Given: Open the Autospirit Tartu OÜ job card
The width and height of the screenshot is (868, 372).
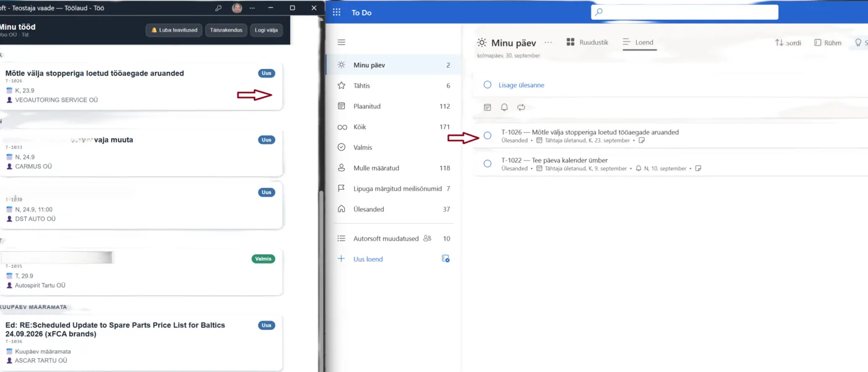Looking at the screenshot, I should pyautogui.click(x=143, y=272).
